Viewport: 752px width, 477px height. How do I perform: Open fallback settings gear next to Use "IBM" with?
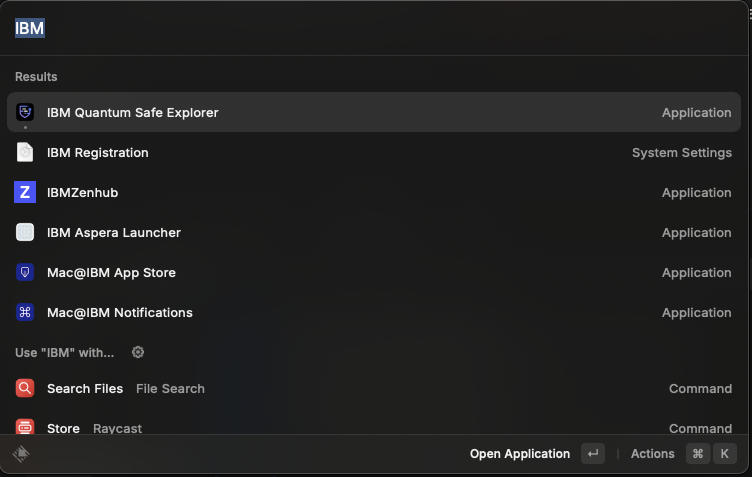138,352
